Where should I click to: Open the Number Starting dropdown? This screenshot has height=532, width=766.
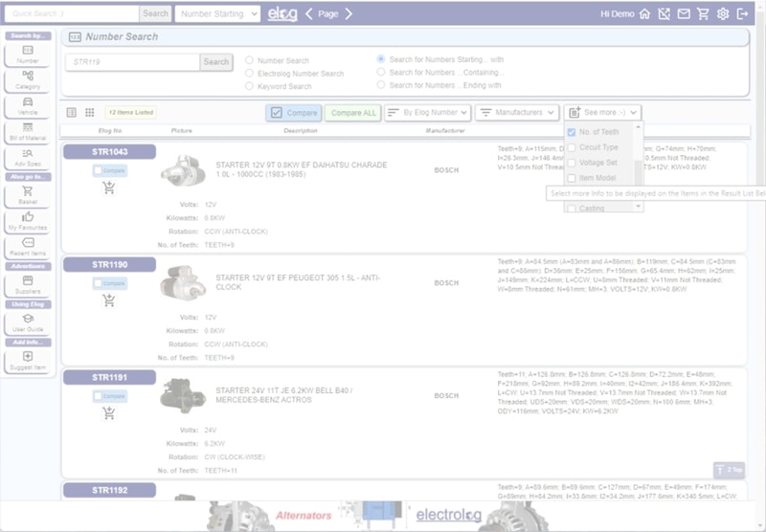[x=217, y=14]
